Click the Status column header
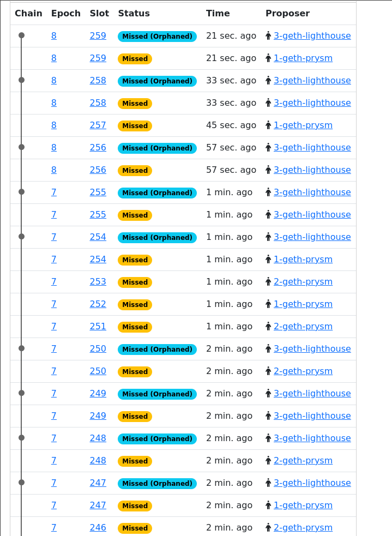This screenshot has width=392, height=536. pyautogui.click(x=134, y=13)
